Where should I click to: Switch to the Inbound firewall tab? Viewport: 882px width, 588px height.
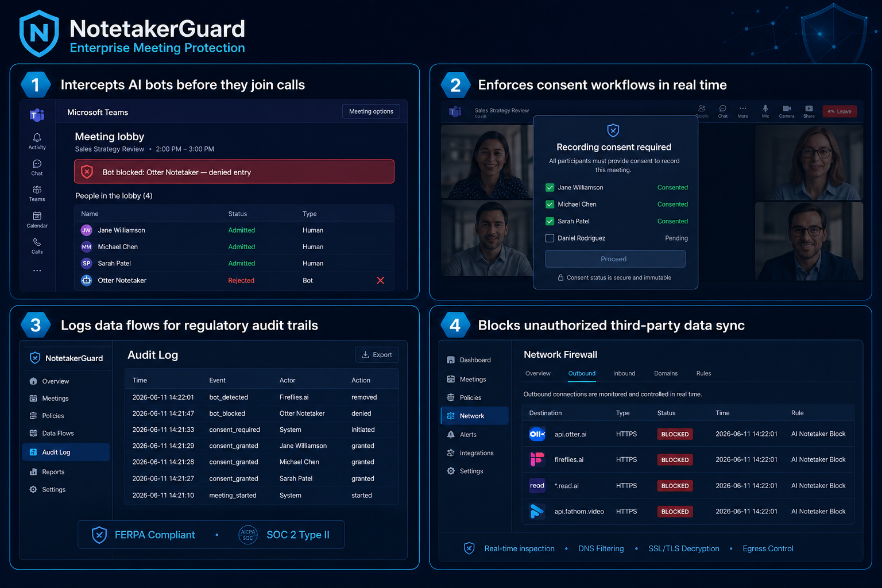624,373
